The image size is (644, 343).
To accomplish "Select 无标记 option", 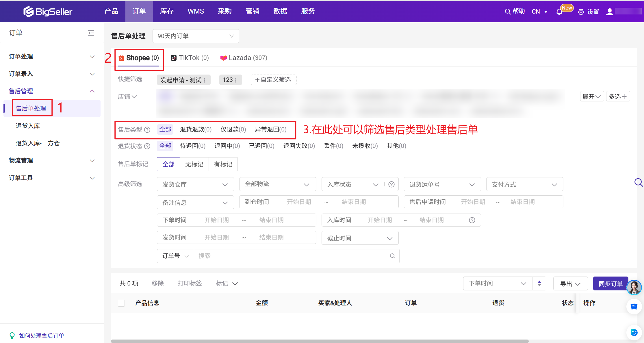I will coord(194,164).
